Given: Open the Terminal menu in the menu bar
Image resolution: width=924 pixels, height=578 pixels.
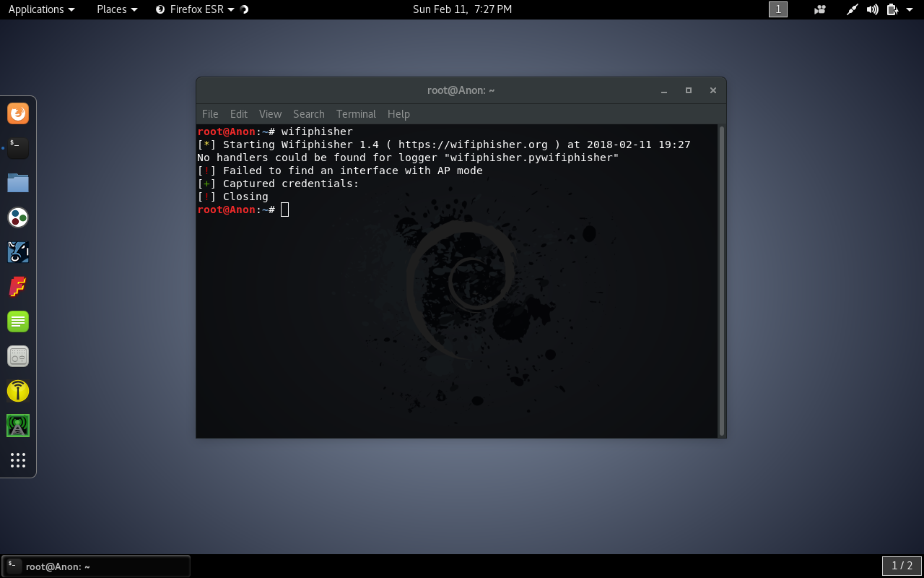Looking at the screenshot, I should [356, 113].
